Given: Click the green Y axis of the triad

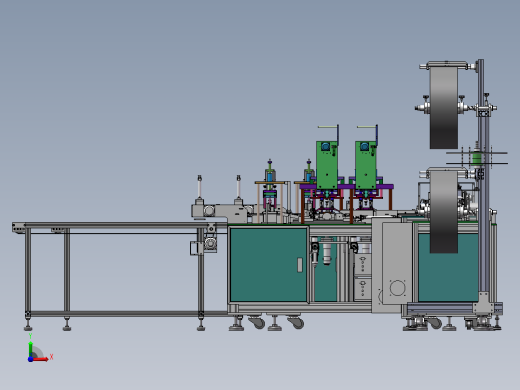Looking at the screenshot, I should click(x=31, y=349).
